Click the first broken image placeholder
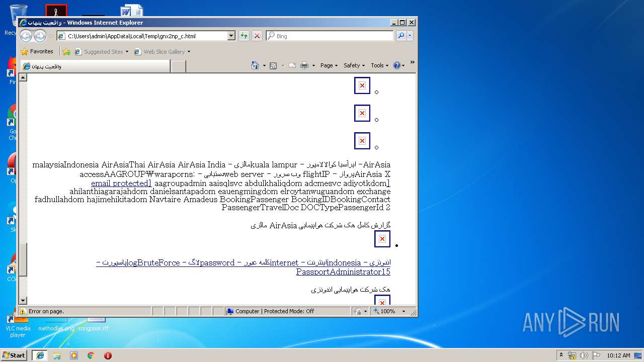This screenshot has width=644, height=362. (x=362, y=85)
